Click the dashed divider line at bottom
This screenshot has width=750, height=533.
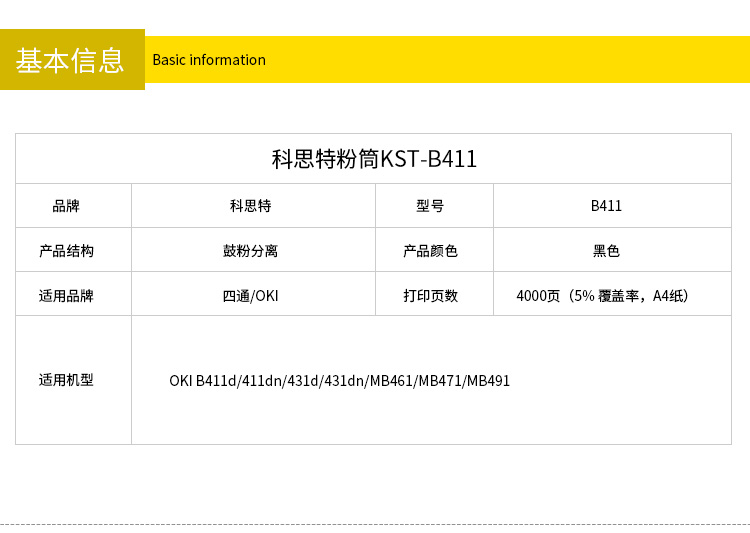click(375, 524)
